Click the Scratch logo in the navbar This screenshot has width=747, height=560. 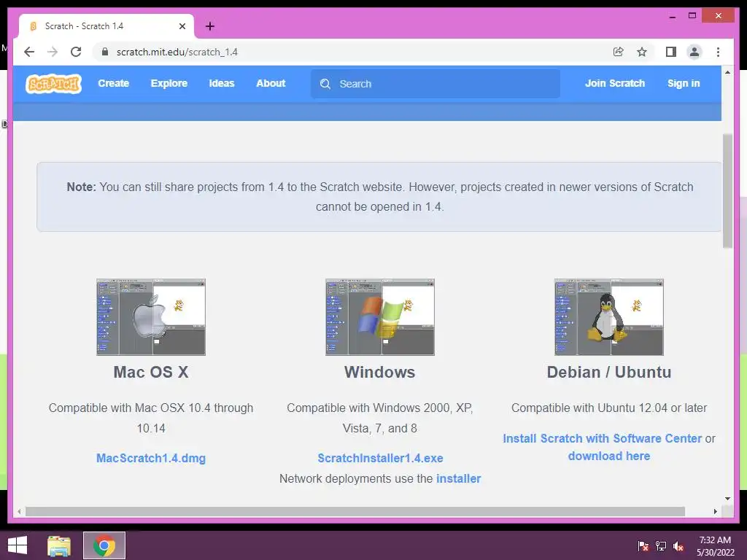pos(53,84)
